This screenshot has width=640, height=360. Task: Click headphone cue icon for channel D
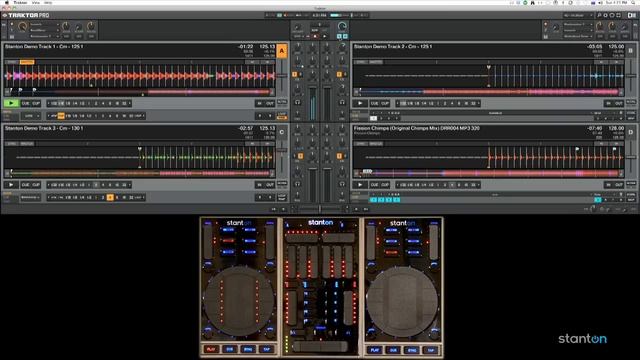342,184
